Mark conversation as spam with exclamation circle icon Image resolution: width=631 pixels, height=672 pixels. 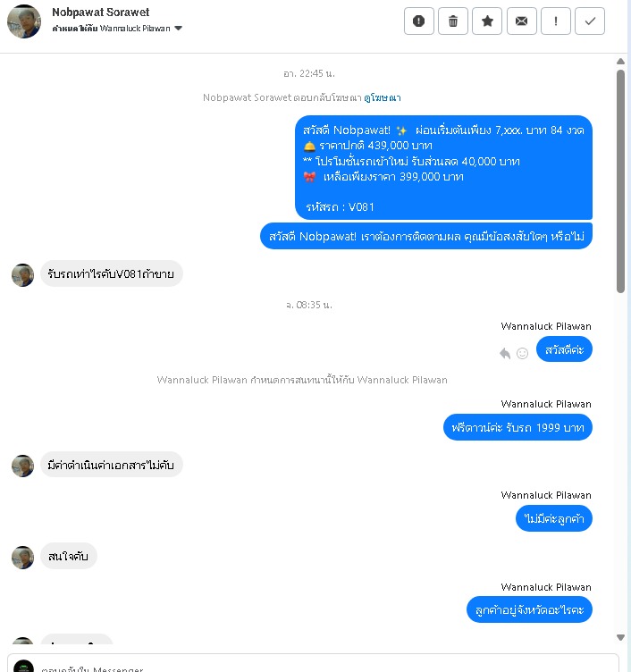pyautogui.click(x=419, y=21)
